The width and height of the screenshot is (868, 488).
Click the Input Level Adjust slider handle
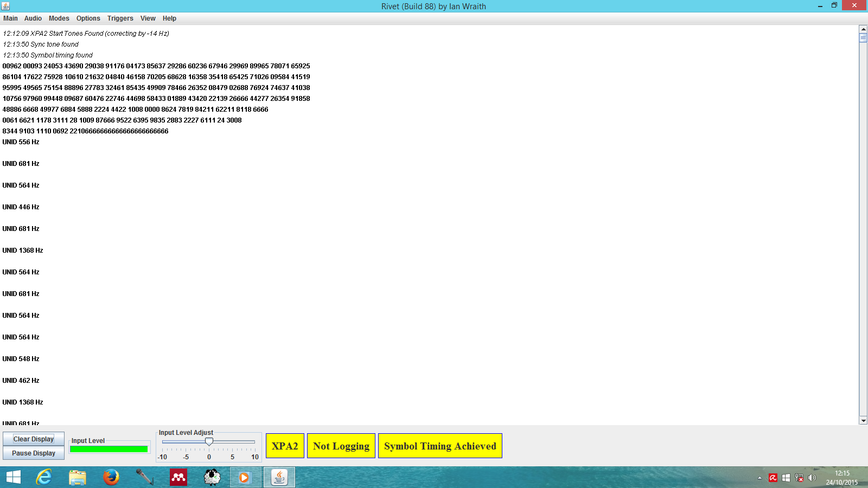tap(209, 442)
